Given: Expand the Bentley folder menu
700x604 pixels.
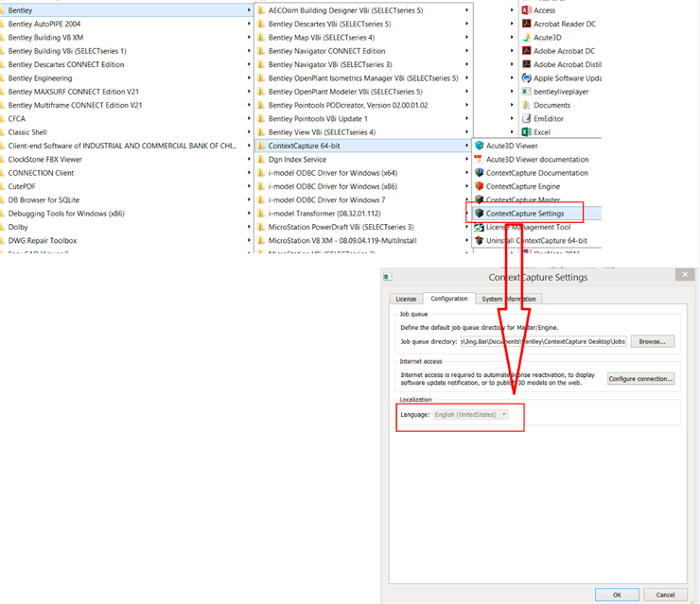Looking at the screenshot, I should coord(127,10).
